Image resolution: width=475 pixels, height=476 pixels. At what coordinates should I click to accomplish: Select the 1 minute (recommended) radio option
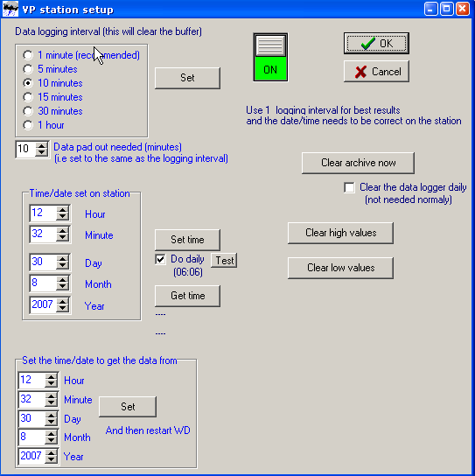click(x=28, y=55)
